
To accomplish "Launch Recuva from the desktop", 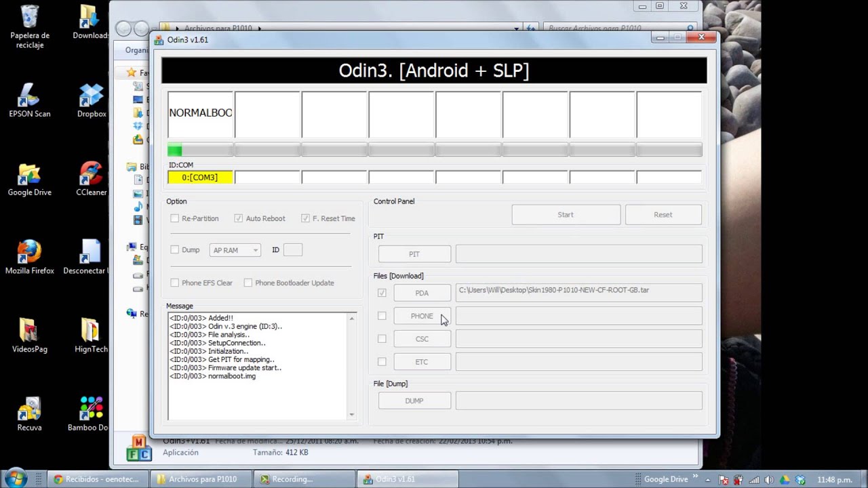I will tap(30, 414).
